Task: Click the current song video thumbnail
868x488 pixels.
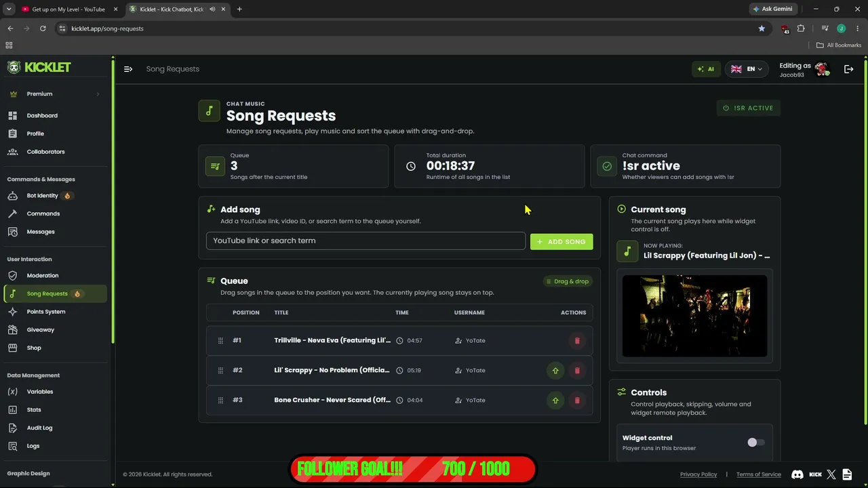Action: pyautogui.click(x=694, y=316)
